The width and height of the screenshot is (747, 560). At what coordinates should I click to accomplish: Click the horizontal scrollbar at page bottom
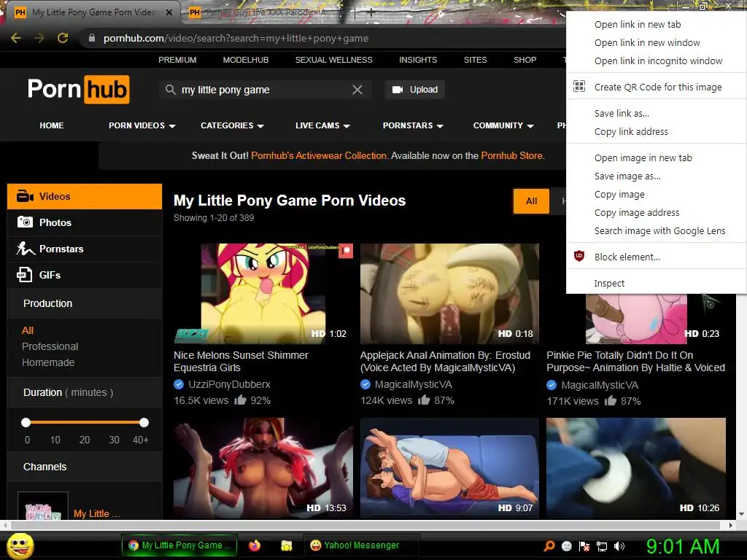pyautogui.click(x=366, y=525)
